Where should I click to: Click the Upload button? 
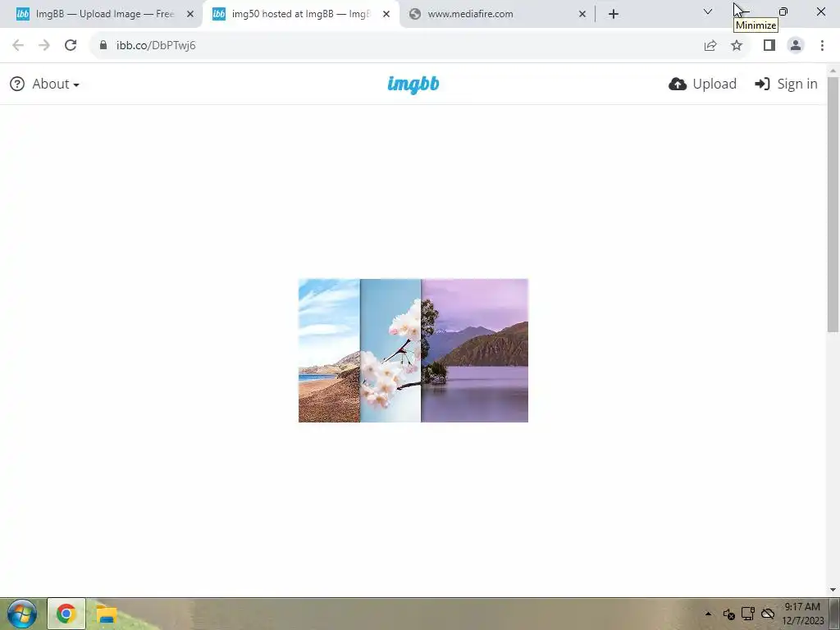pyautogui.click(x=702, y=84)
